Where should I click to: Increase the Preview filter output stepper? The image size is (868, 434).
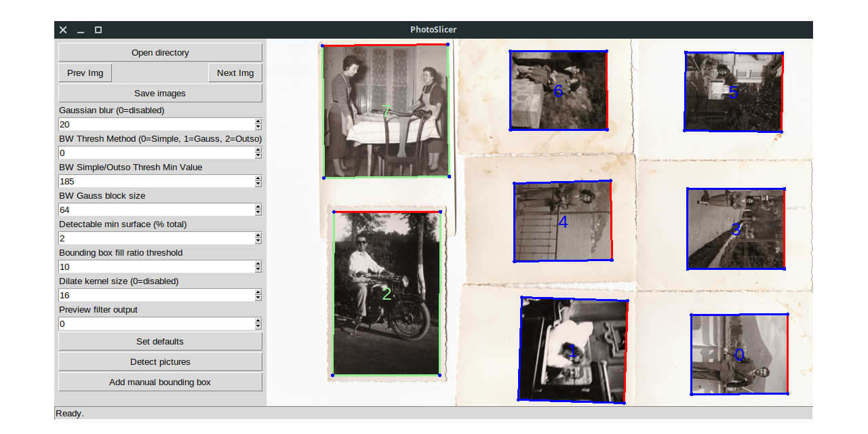point(258,321)
